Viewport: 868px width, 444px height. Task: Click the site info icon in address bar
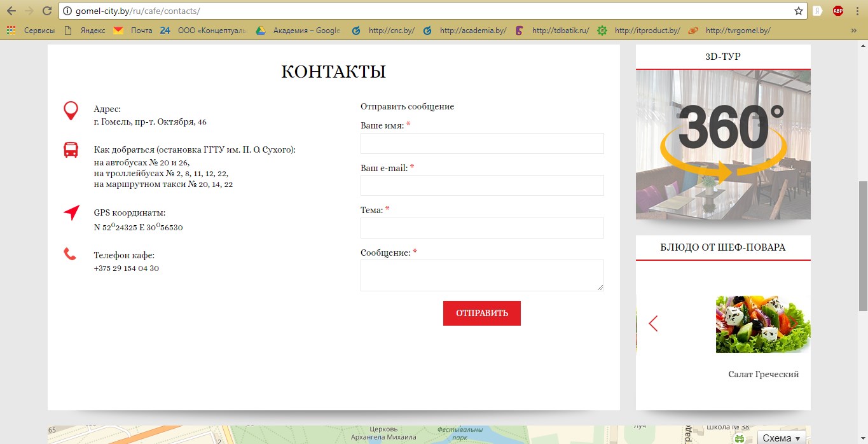tap(67, 11)
